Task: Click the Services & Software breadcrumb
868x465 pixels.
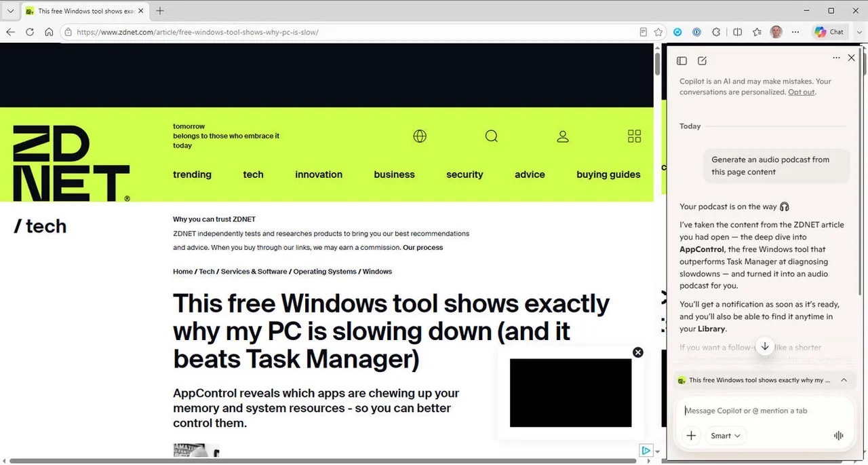Action: tap(254, 272)
